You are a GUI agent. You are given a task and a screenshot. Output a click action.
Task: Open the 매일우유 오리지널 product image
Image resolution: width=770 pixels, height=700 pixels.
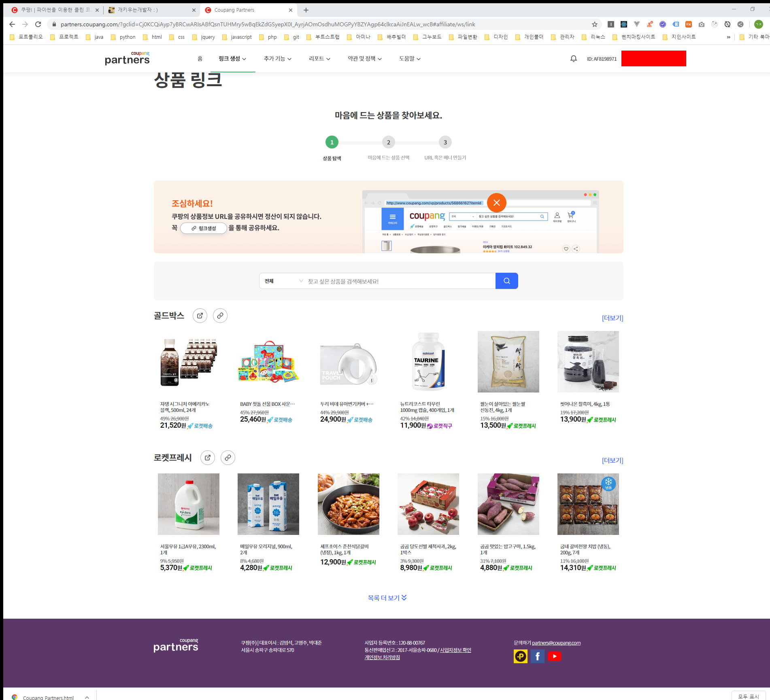coord(268,504)
